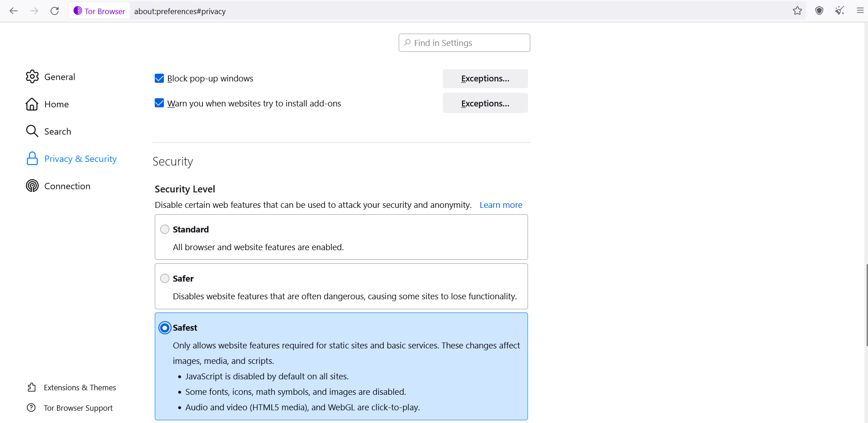Click the Extensions & Themes puzzle icon
Image resolution: width=868 pixels, height=423 pixels.
coord(32,387)
